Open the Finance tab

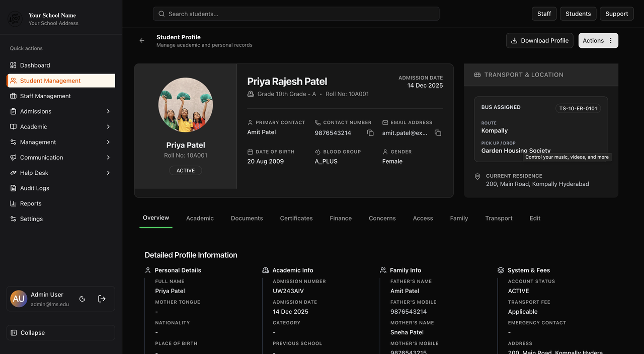341,219
